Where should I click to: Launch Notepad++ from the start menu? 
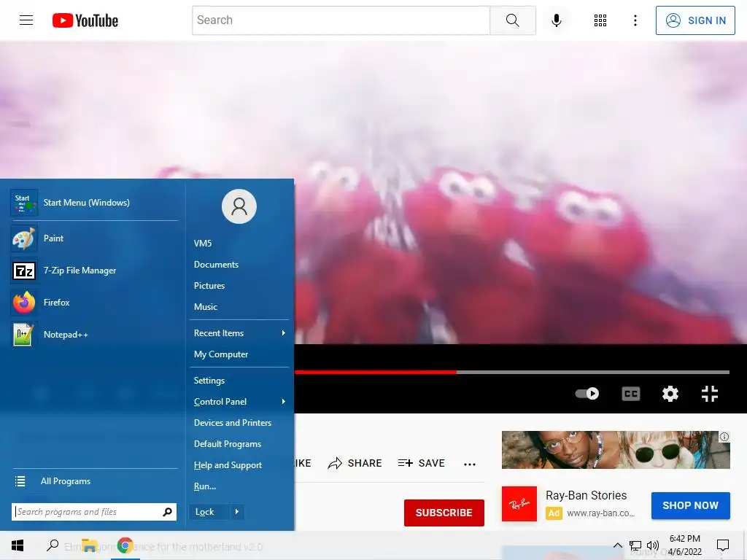(x=94, y=335)
